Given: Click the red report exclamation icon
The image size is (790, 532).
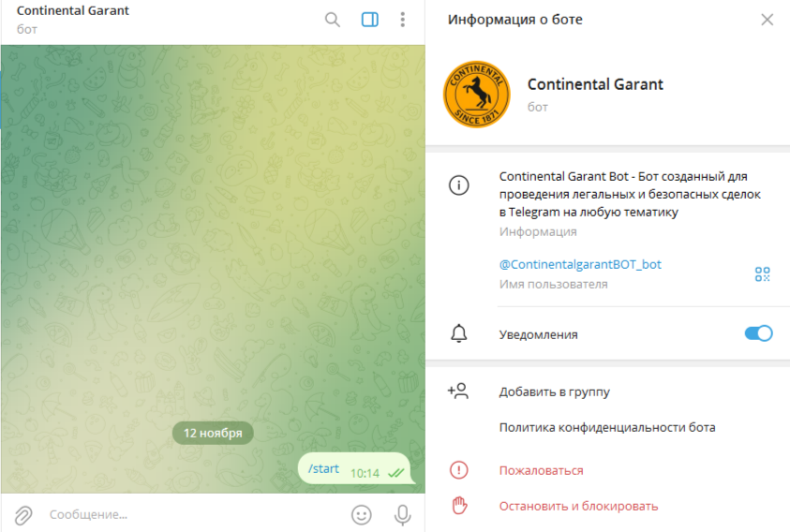Looking at the screenshot, I should click(459, 470).
